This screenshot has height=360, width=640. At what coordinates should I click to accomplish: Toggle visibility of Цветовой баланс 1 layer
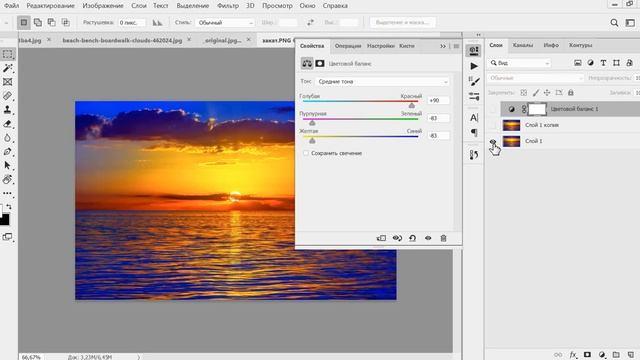coord(493,109)
